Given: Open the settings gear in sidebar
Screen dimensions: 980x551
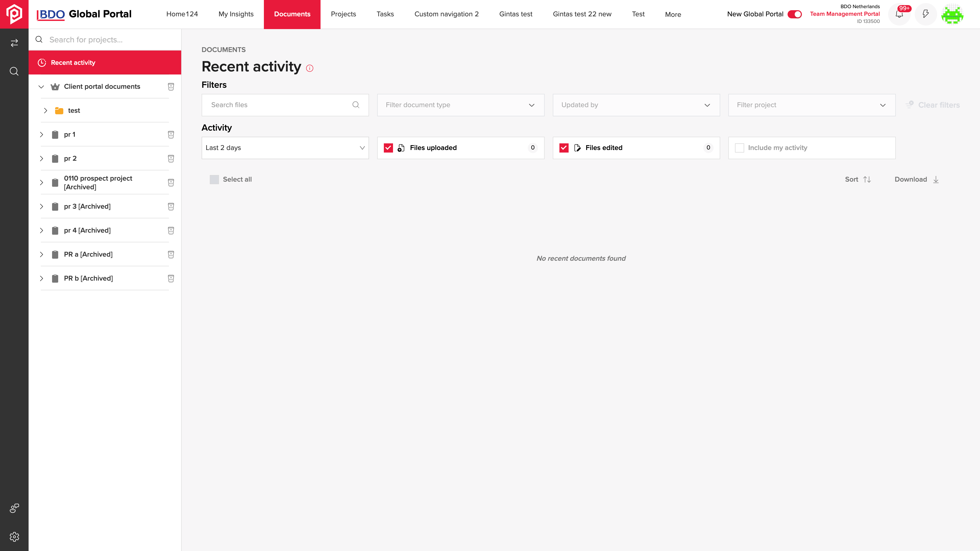Looking at the screenshot, I should 14,536.
